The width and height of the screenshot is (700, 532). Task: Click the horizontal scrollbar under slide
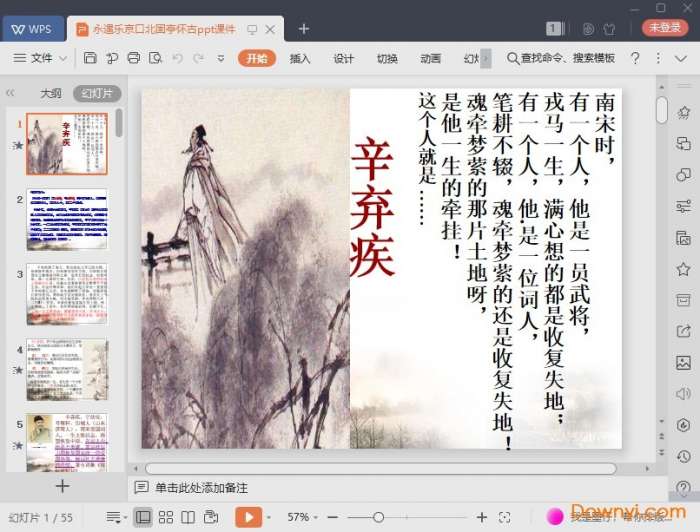click(381, 469)
